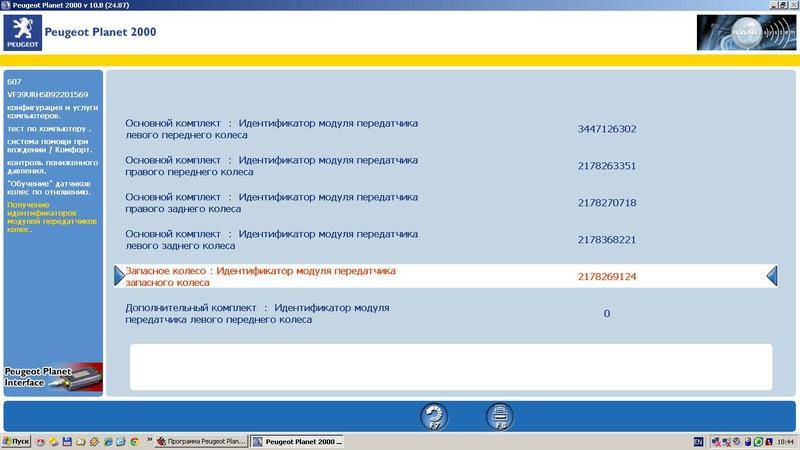Click the F8 print icon
The height and width of the screenshot is (450, 800).
499,416
